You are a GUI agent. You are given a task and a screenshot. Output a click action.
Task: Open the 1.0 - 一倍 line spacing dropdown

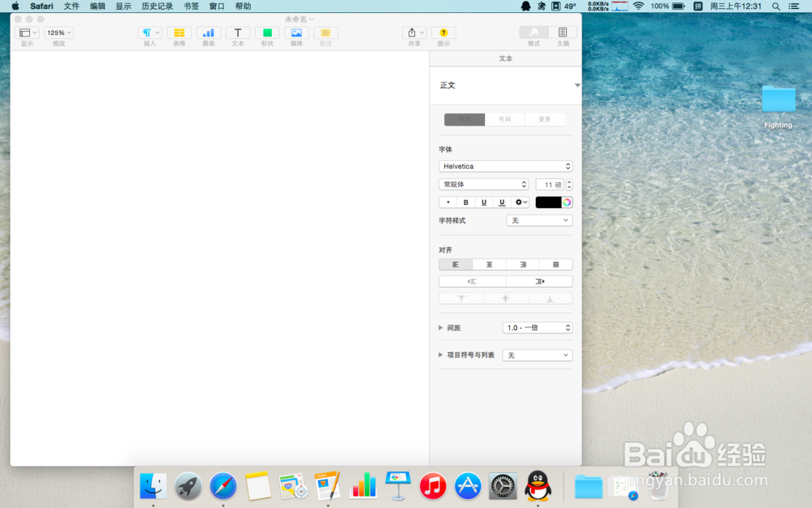[538, 328]
